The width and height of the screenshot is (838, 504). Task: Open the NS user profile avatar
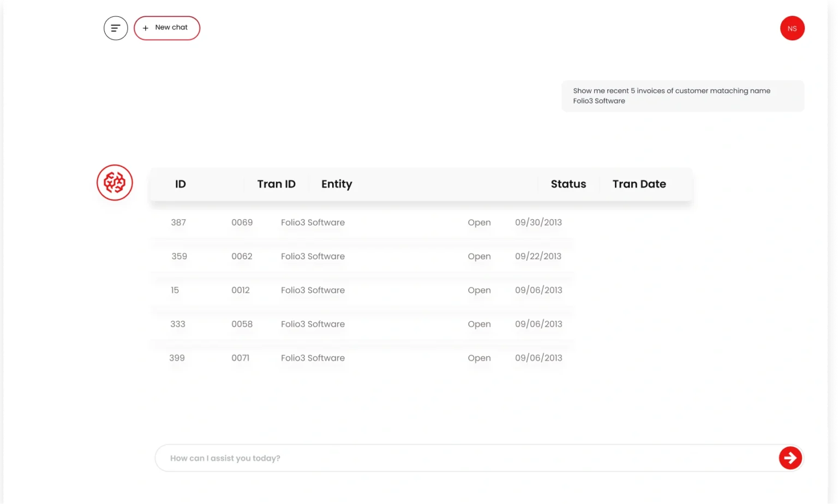pos(792,28)
